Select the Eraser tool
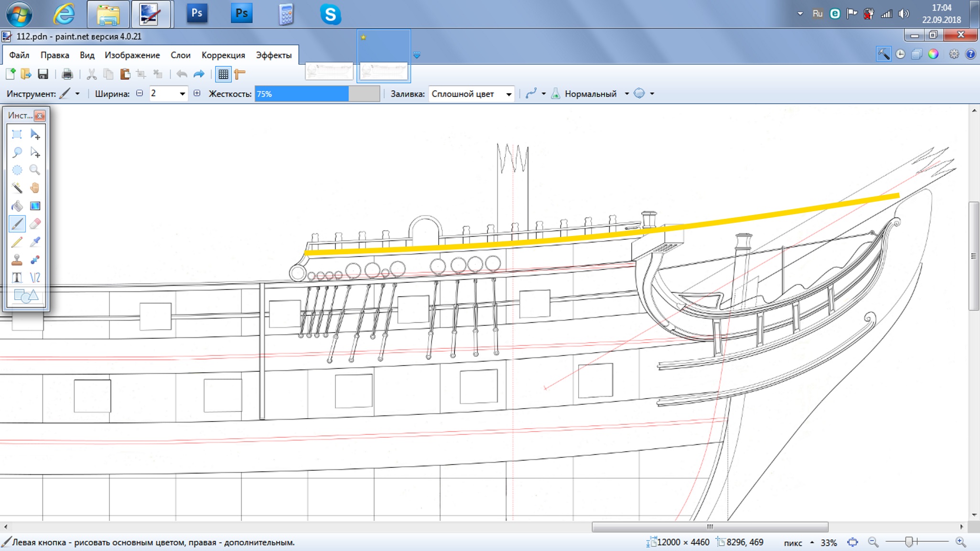The height and width of the screenshot is (551, 980). coord(35,224)
